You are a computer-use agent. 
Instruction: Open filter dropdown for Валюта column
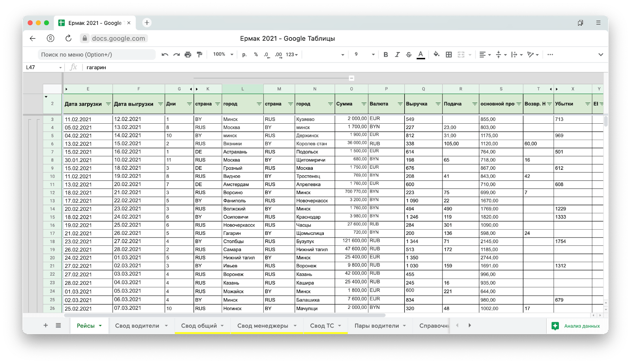click(400, 104)
